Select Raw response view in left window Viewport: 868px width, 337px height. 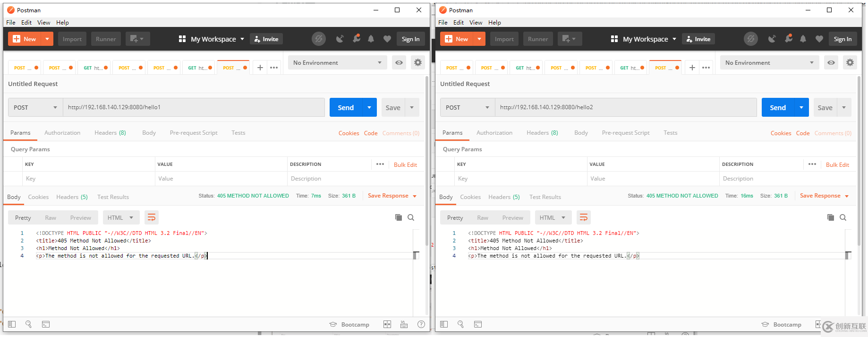pyautogui.click(x=51, y=217)
